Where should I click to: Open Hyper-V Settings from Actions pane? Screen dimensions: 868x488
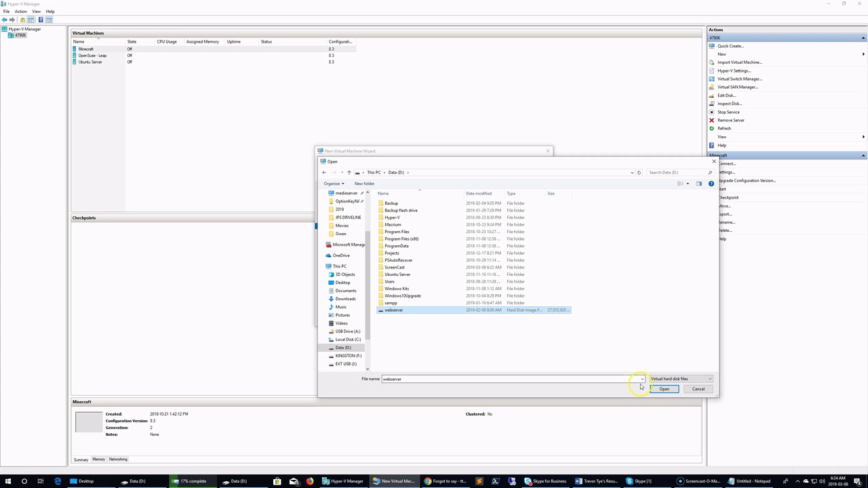point(734,70)
